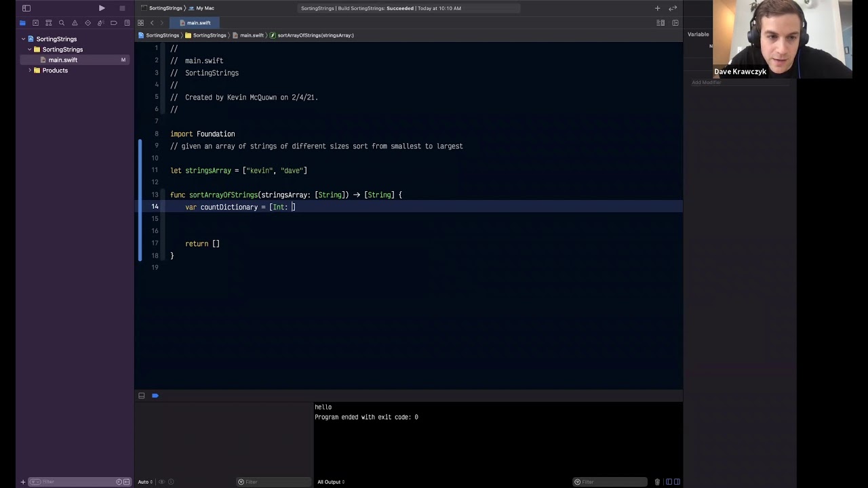
Task: Click variable info button in debug bar
Action: coord(171,482)
